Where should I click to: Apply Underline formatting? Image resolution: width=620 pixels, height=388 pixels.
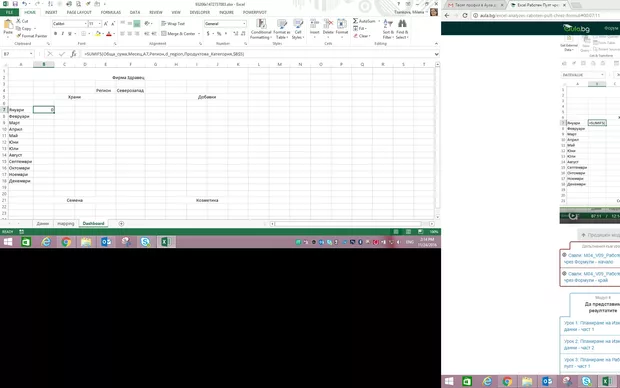point(70,34)
